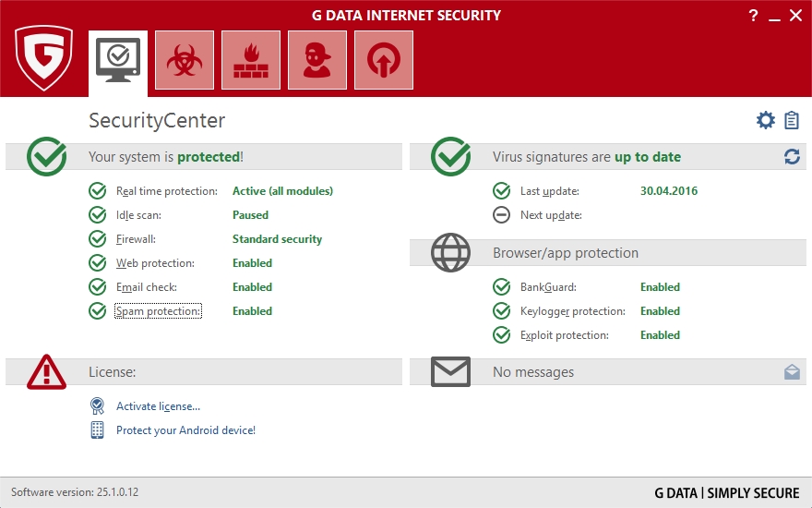Toggle the Idle scan status check
The image size is (812, 508).
click(138, 215)
